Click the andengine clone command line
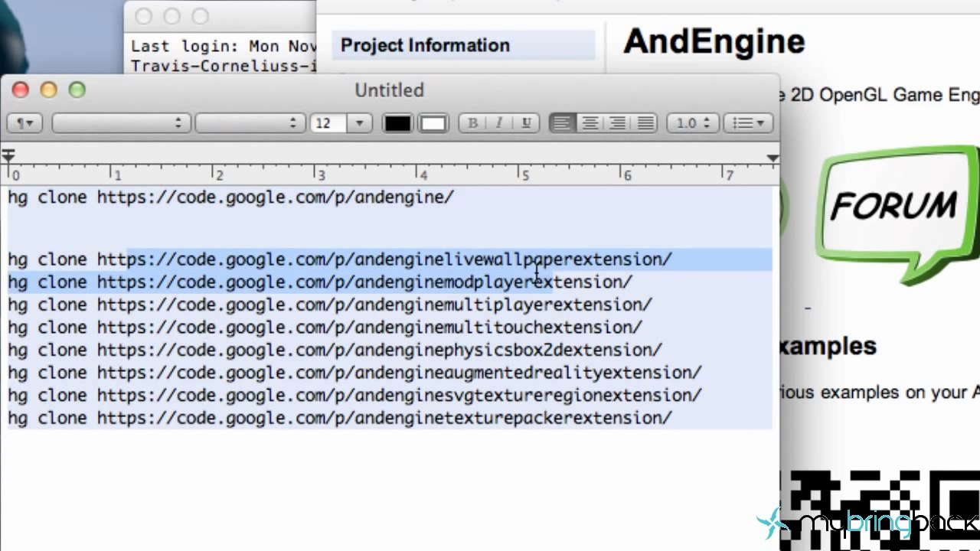Viewport: 980px width, 551px height. pyautogui.click(x=231, y=197)
